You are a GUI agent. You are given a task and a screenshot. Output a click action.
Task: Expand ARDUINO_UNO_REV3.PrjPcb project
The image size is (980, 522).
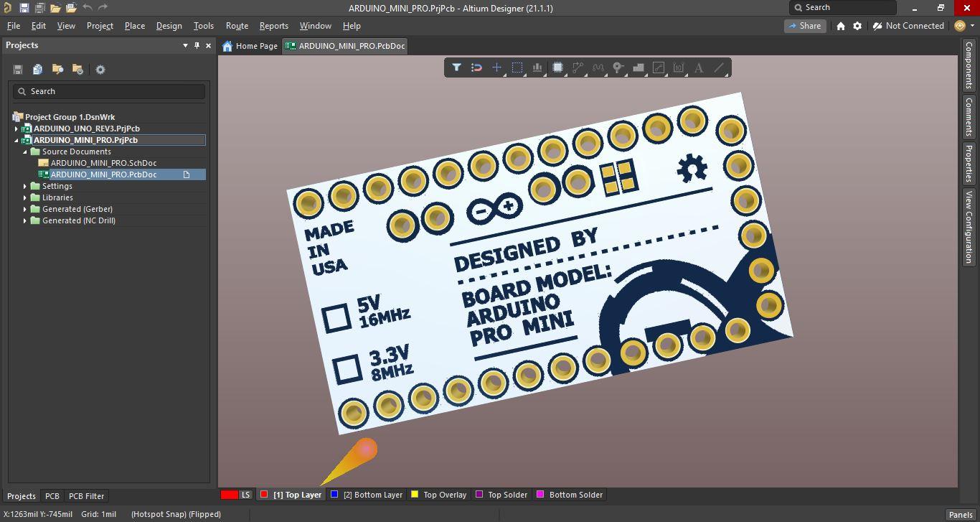pyautogui.click(x=17, y=129)
